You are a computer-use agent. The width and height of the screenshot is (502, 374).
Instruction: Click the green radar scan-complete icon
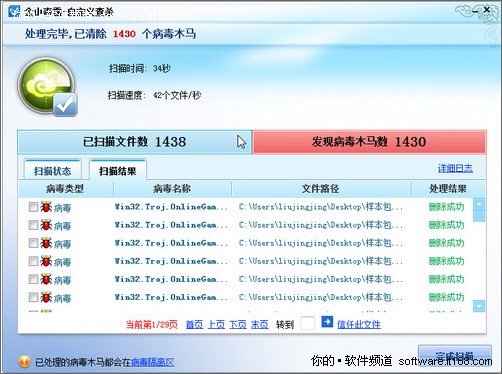pyautogui.click(x=47, y=86)
